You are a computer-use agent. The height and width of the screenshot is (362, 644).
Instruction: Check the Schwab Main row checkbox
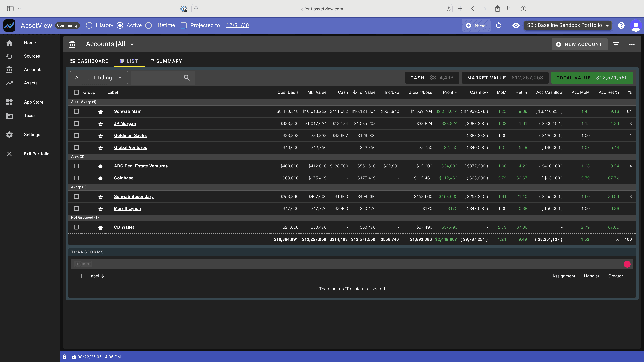(76, 111)
